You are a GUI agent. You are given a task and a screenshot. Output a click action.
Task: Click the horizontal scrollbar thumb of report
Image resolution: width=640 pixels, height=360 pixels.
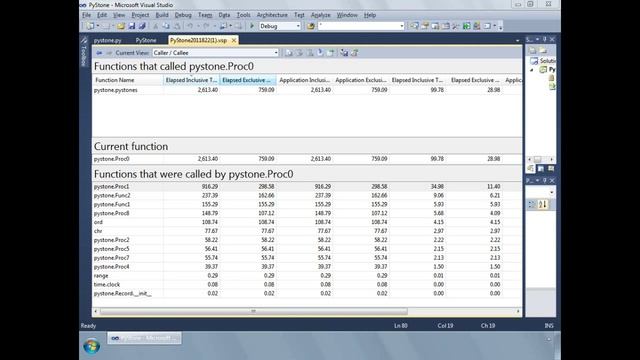point(253,311)
